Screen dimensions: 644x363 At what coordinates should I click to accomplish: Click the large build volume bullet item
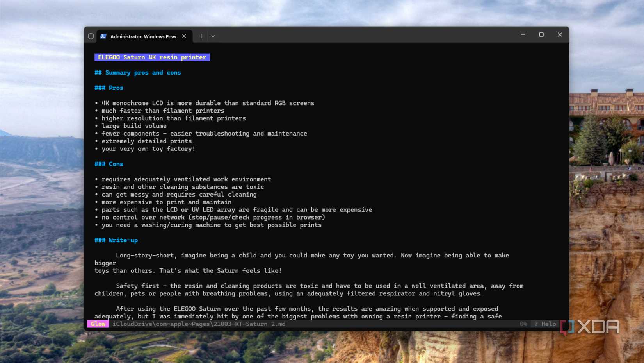tap(133, 126)
